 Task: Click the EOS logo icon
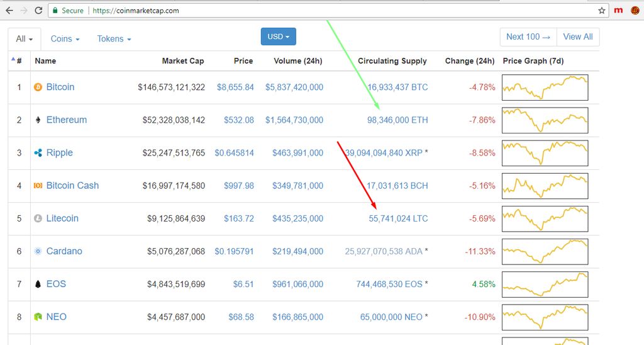[x=38, y=284]
